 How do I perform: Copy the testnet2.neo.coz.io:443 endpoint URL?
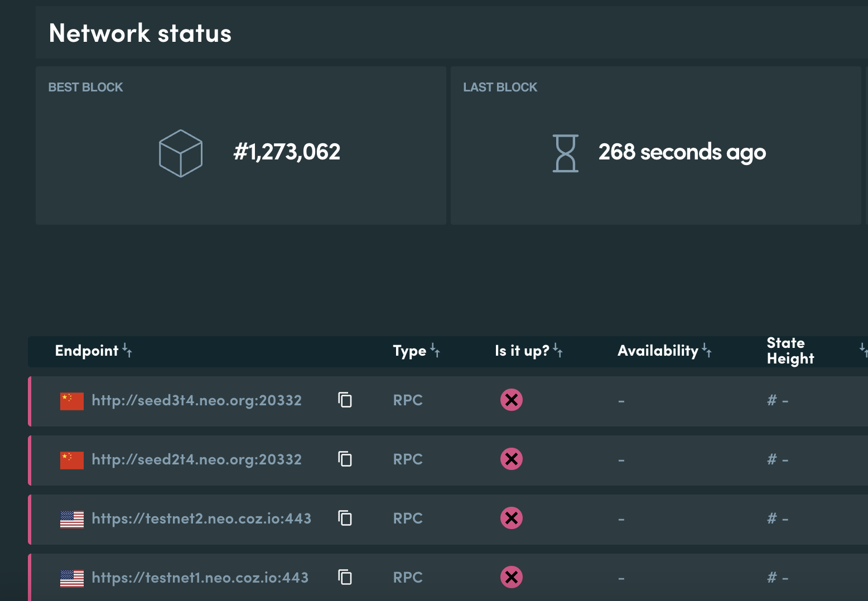tap(345, 518)
